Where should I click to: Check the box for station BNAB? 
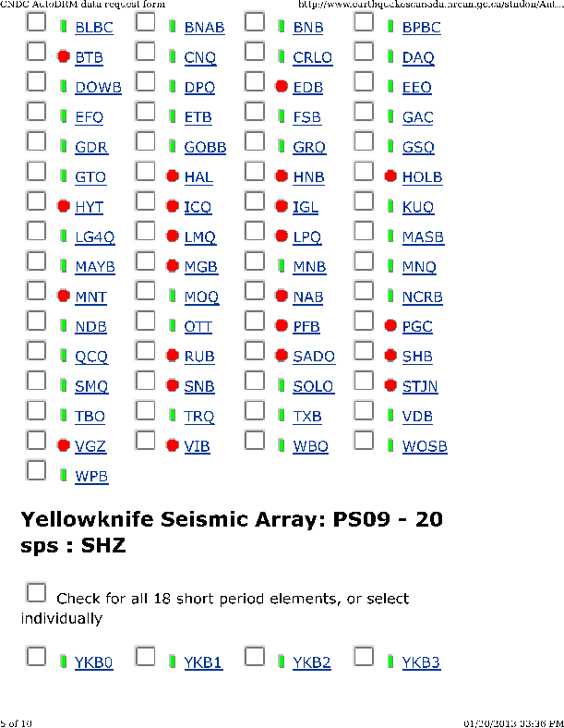click(x=145, y=22)
